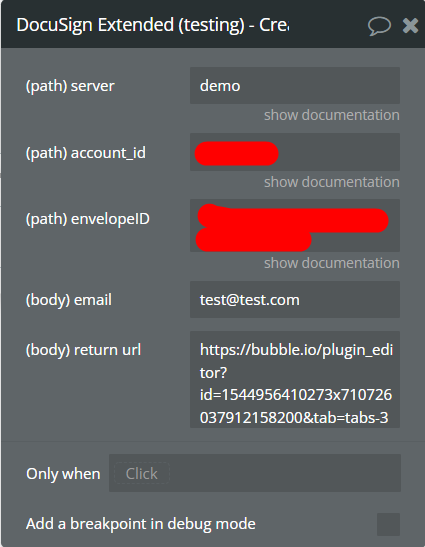Open the comment speech bubble icon

(379, 26)
